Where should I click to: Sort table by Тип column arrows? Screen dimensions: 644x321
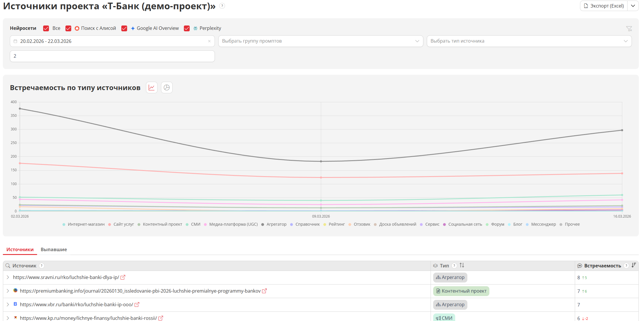tap(462, 265)
